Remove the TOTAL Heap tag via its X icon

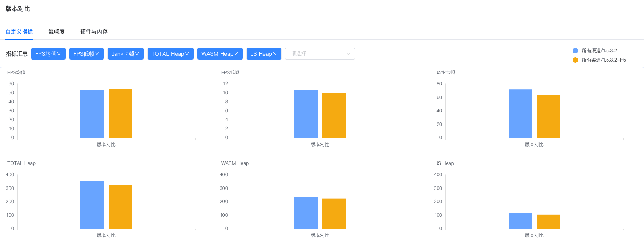(187, 54)
